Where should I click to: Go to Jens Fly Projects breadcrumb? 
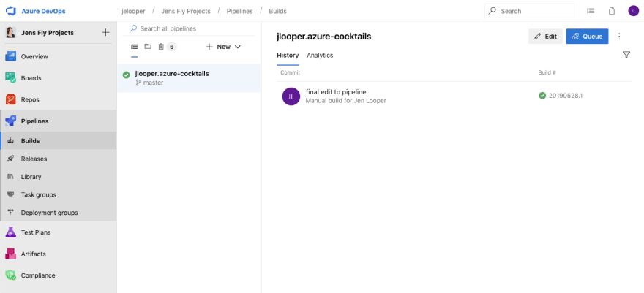click(x=186, y=11)
